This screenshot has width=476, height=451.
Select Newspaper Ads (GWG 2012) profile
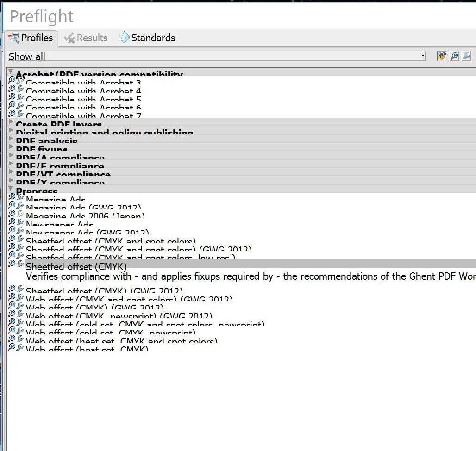(x=88, y=232)
